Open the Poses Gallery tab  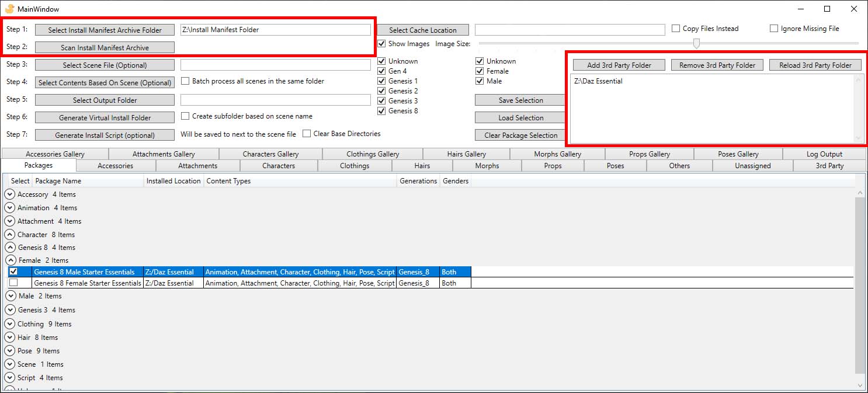738,154
